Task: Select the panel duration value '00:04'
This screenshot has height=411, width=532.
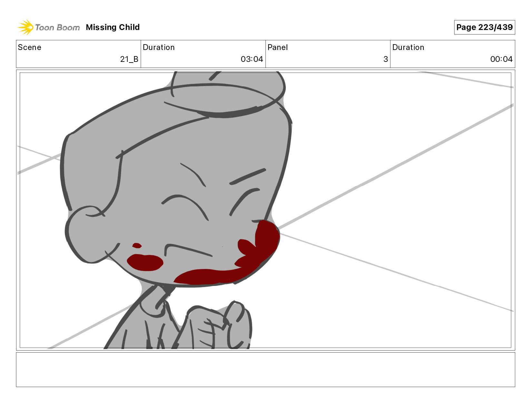Action: (501, 59)
